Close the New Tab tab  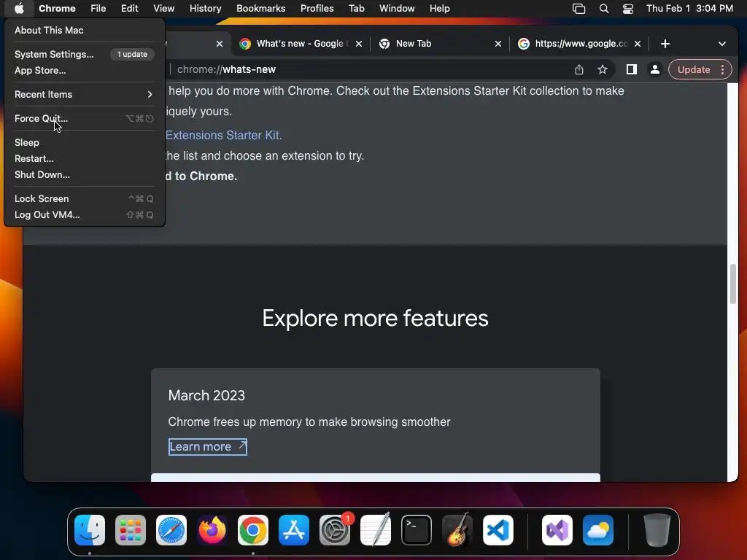498,44
